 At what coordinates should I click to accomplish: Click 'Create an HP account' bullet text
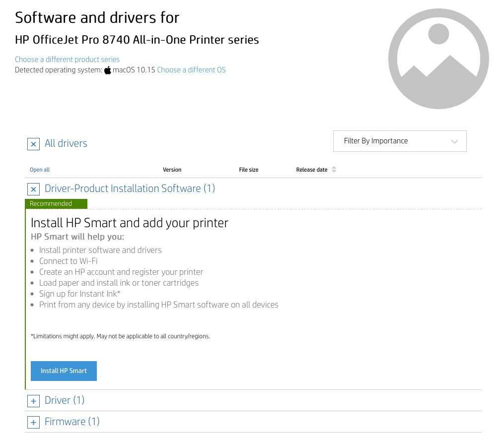click(x=121, y=272)
